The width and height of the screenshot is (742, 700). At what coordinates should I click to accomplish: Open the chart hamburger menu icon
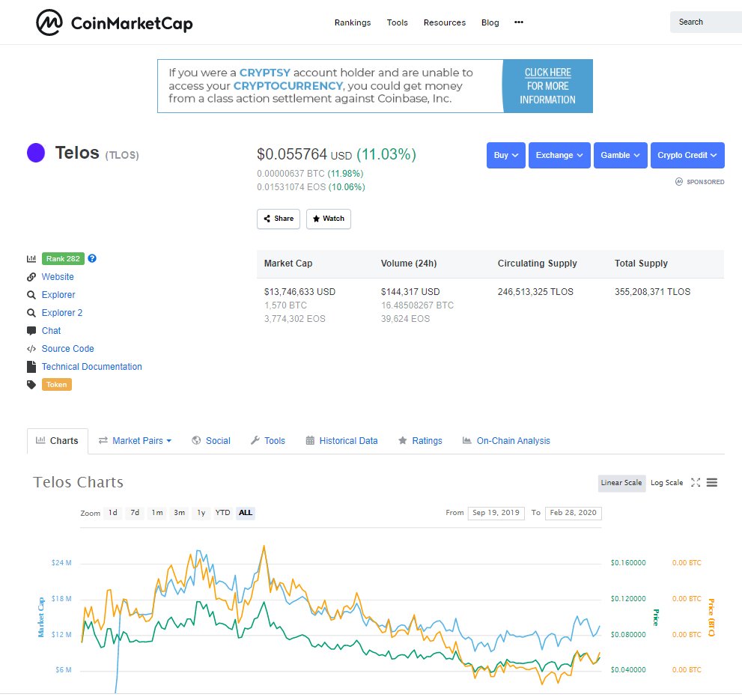point(712,482)
